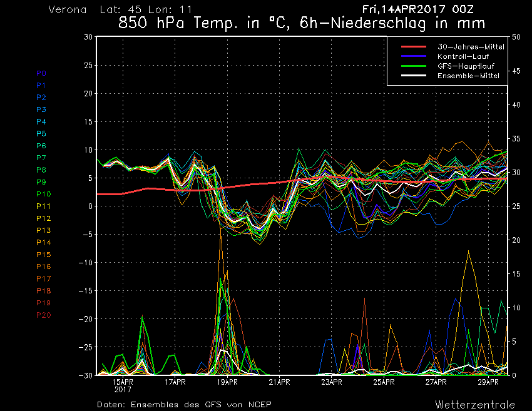The height and width of the screenshot is (411, 532).
Task: Click the 17APR date axis label
Action: pyautogui.click(x=175, y=382)
